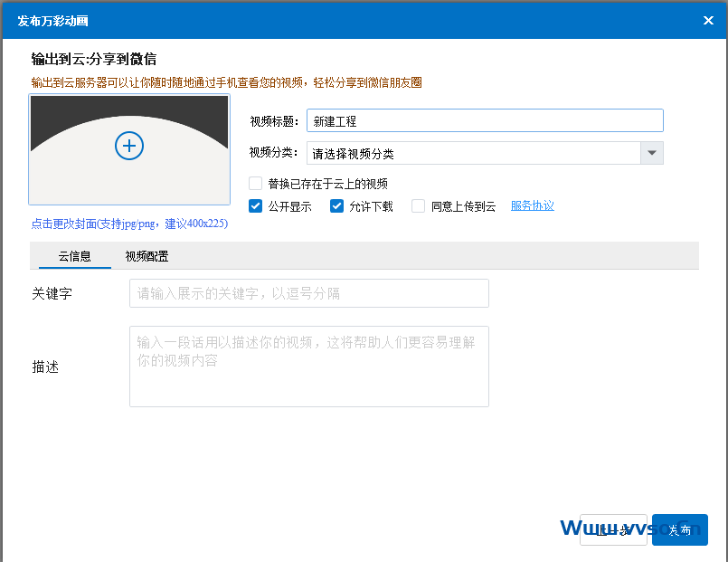728x562 pixels.
Task: Open the 视频配置 tab
Action: 147,256
